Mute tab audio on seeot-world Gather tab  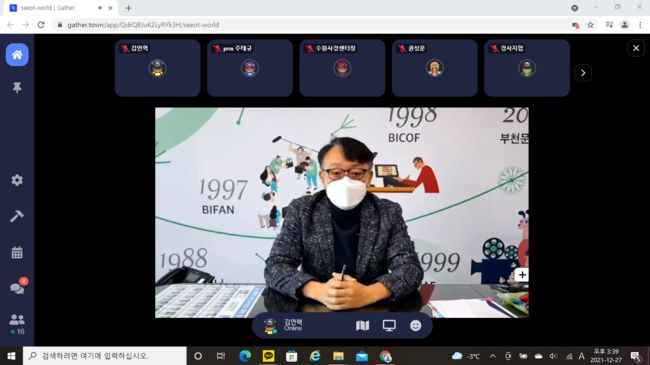tap(100, 8)
